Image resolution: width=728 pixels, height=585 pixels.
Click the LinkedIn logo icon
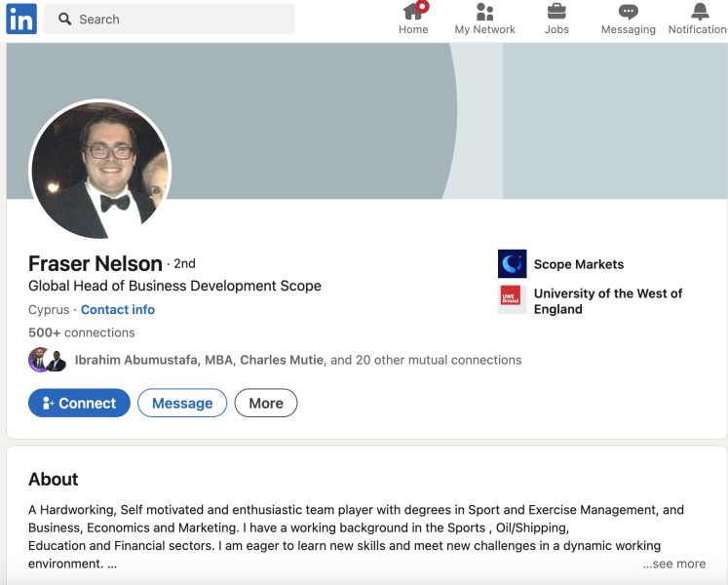[21, 19]
